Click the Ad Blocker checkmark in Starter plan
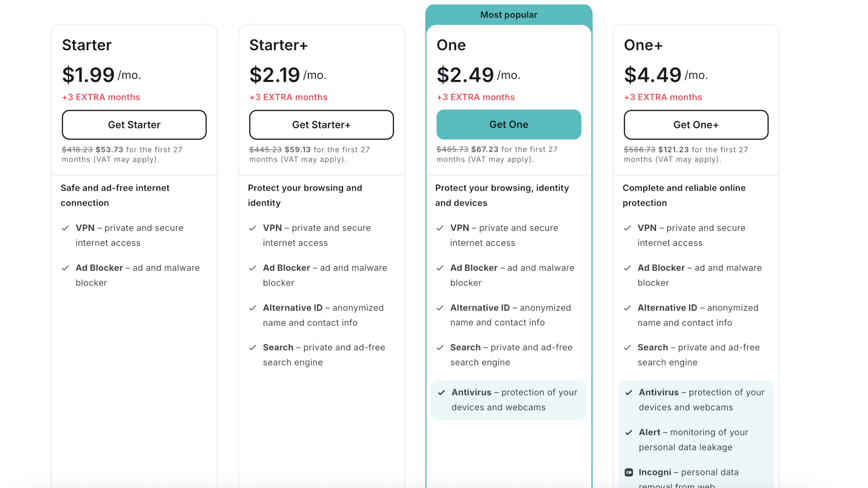Viewport: 868px width, 488px height. coord(66,268)
